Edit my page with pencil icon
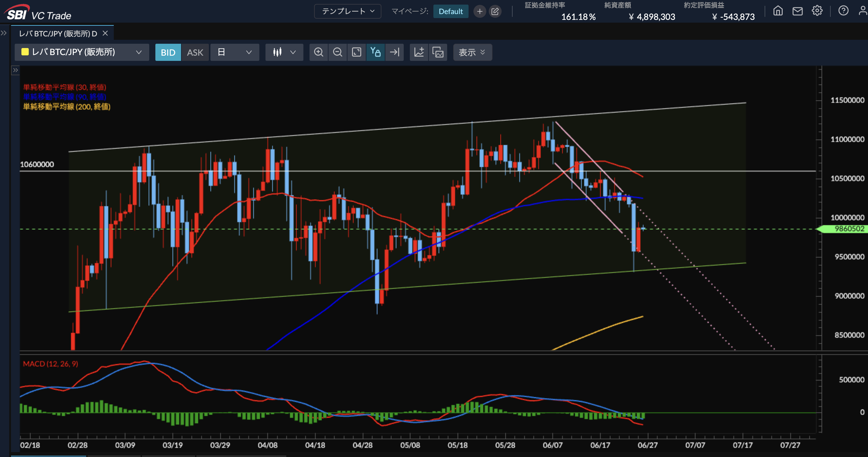This screenshot has width=868, height=457. pos(495,11)
